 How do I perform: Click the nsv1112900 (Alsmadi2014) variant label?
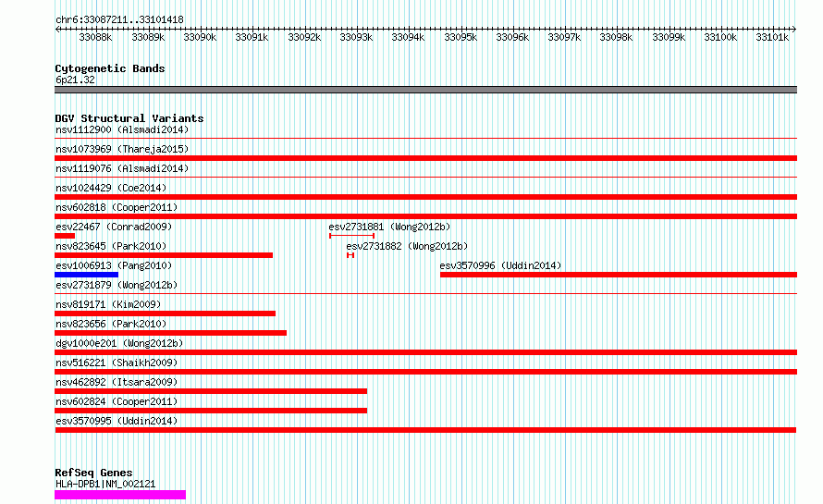tap(122, 129)
